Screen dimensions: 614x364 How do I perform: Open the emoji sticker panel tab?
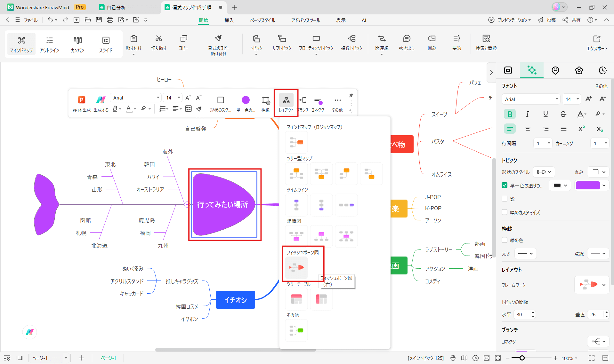point(555,70)
